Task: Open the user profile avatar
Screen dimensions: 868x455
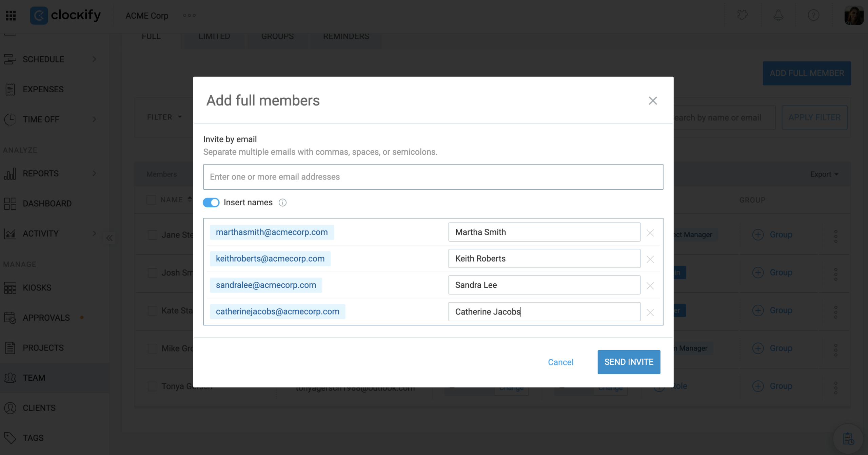Action: click(x=854, y=15)
